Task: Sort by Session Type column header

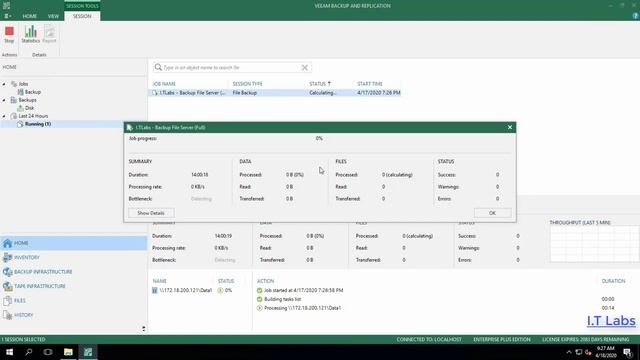Action: (247, 84)
